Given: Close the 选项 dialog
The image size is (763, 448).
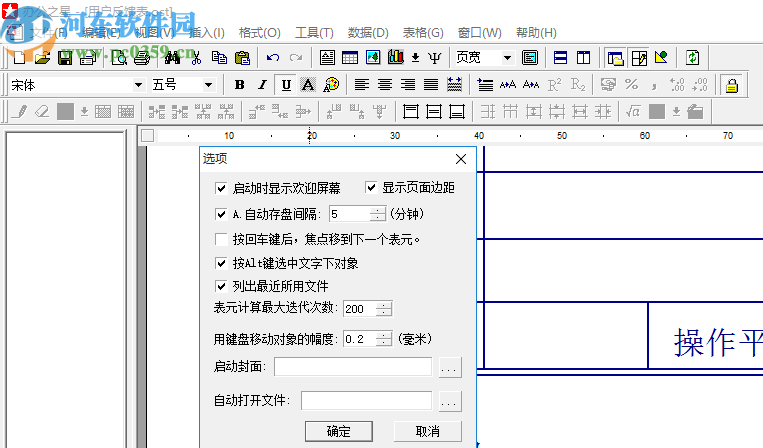Looking at the screenshot, I should click(461, 159).
